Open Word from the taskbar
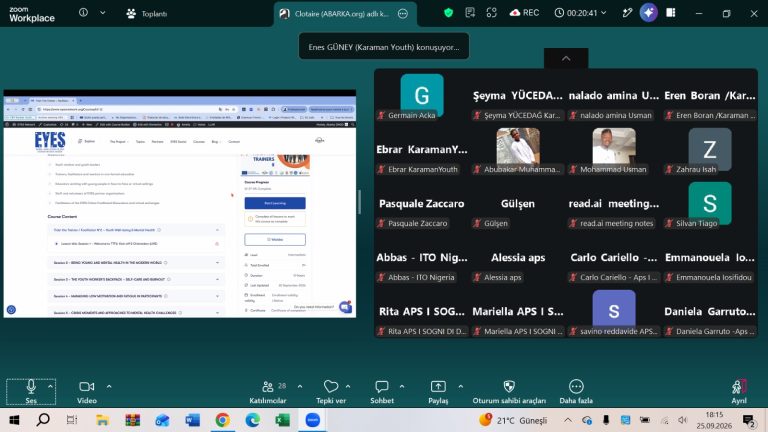The image size is (768, 432). point(192,420)
